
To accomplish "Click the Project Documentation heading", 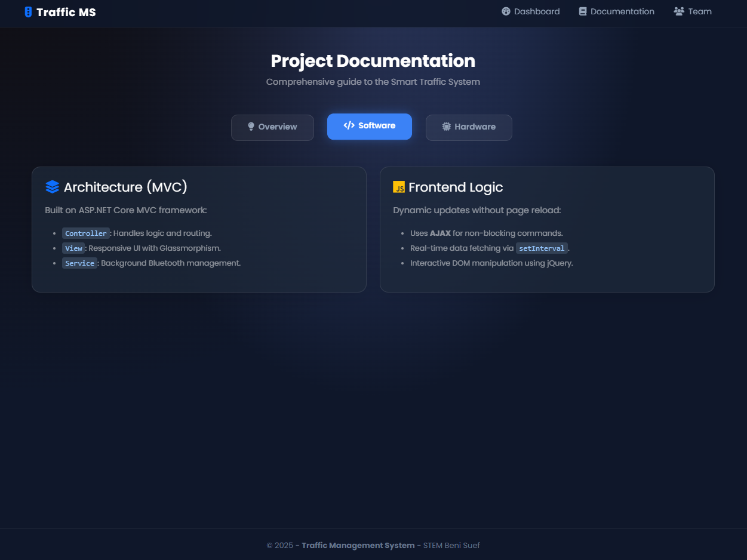I will click(x=373, y=61).
